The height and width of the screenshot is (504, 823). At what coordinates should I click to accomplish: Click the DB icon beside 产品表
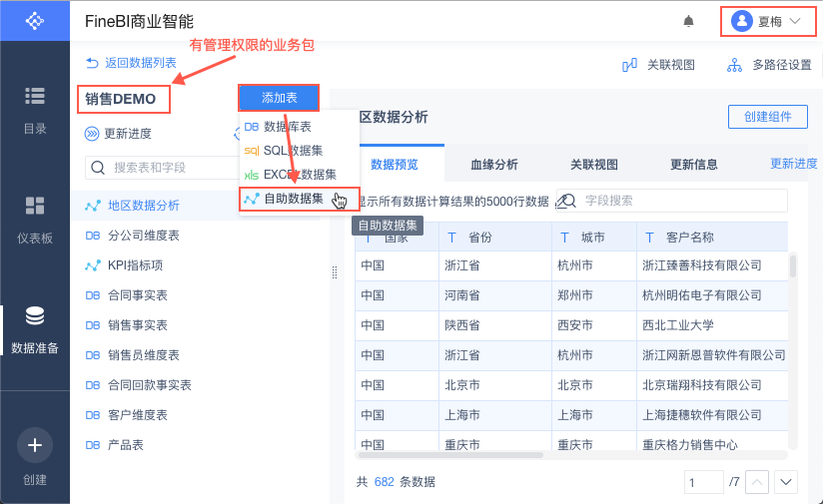pyautogui.click(x=92, y=445)
